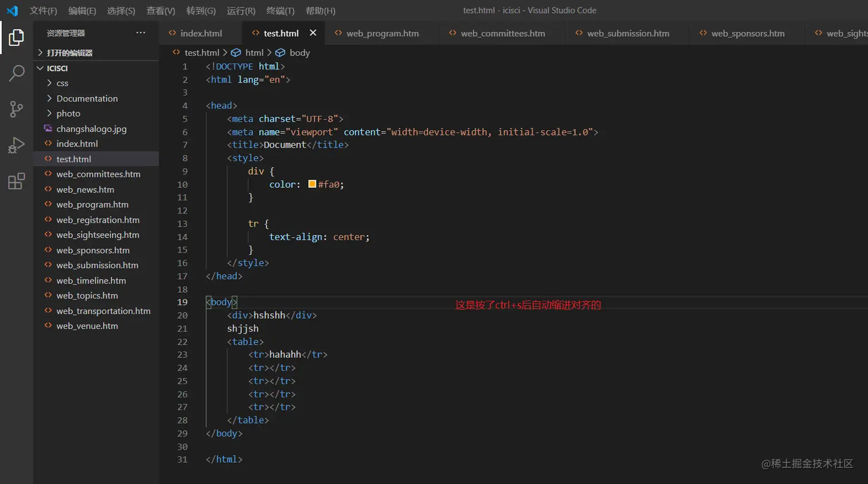Open web_sightseeing.htm in file explorer
868x484 pixels.
(96, 235)
